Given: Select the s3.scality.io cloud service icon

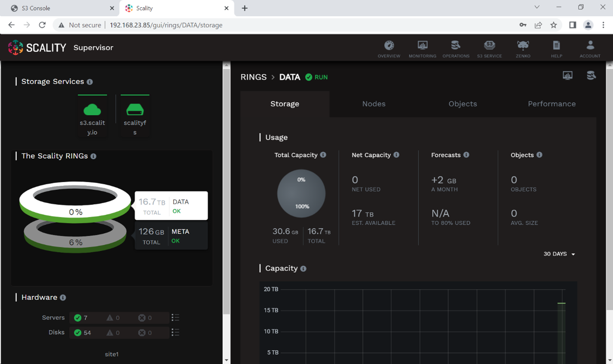Looking at the screenshot, I should (x=92, y=110).
